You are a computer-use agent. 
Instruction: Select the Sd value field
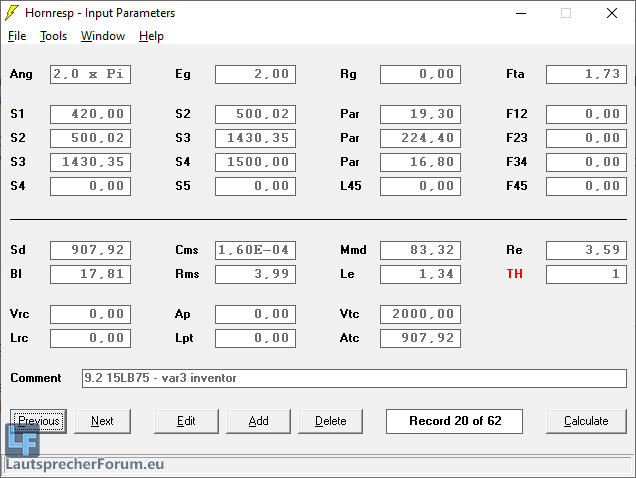[x=90, y=250]
